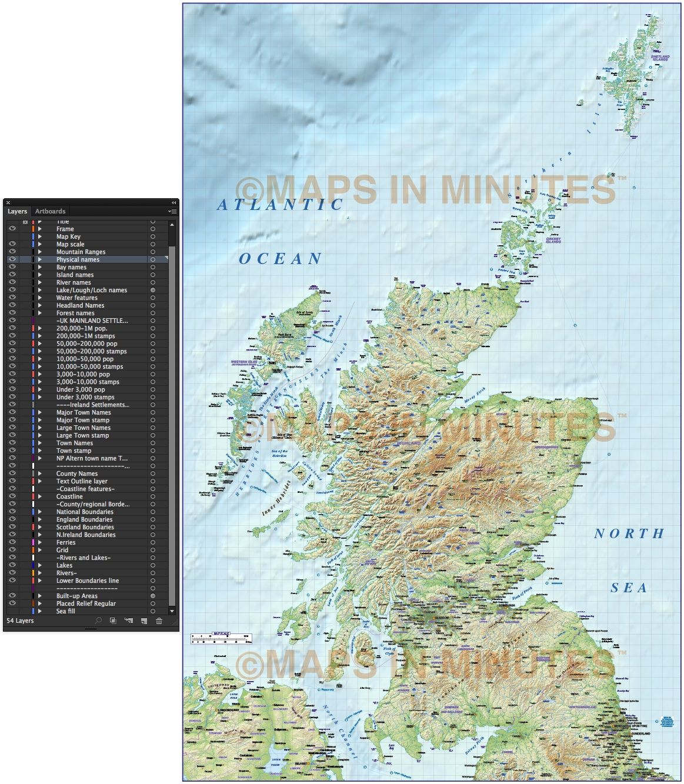Click target circle for Built-up Areas

(x=153, y=596)
